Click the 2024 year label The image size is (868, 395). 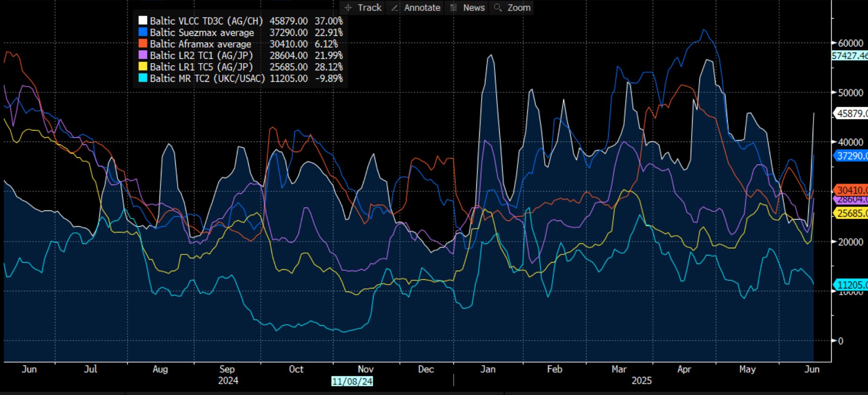coord(228,381)
